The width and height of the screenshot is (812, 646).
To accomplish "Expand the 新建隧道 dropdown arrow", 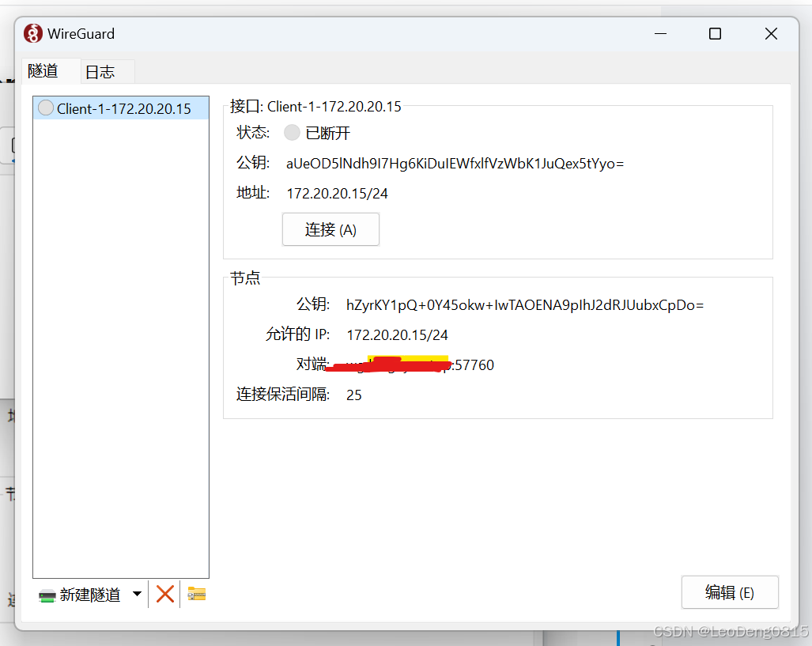I will point(137,593).
